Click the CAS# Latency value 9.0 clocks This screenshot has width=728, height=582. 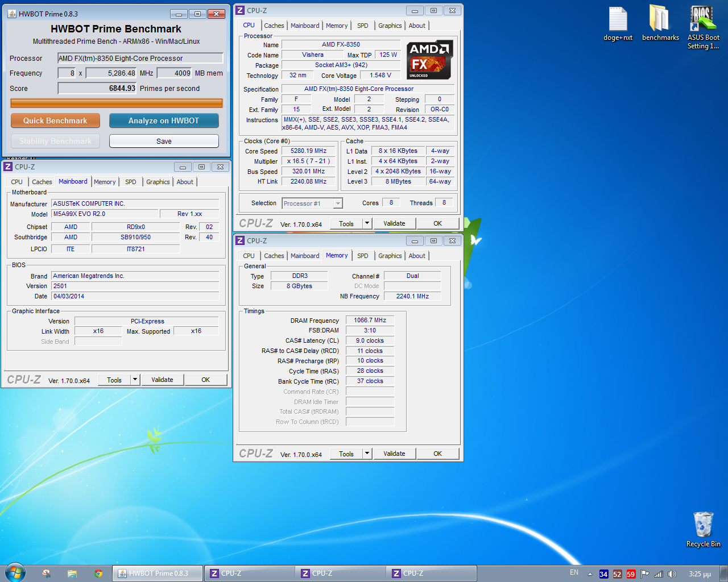pos(370,341)
